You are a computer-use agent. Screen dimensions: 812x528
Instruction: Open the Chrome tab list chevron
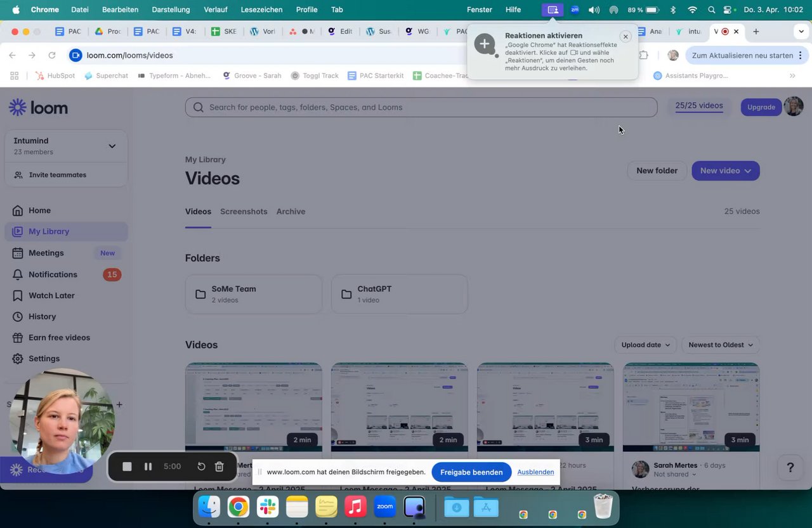(801, 32)
